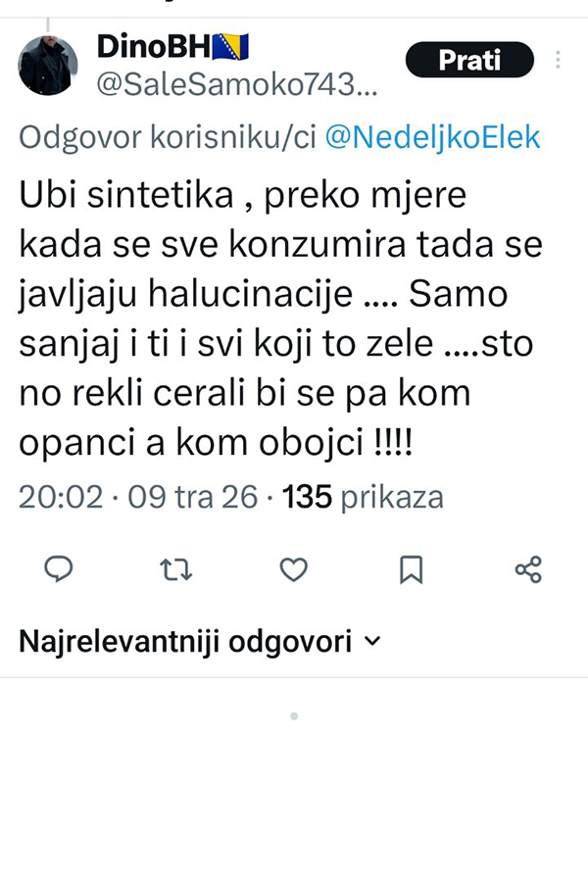Click the @SaleSamoko743 handle
Image resolution: width=588 pixels, height=882 pixels.
(237, 86)
